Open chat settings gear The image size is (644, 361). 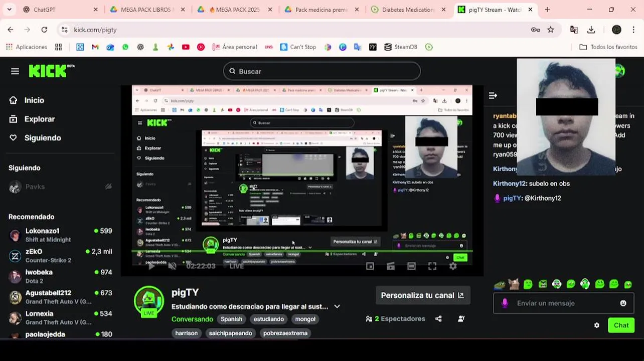point(596,325)
